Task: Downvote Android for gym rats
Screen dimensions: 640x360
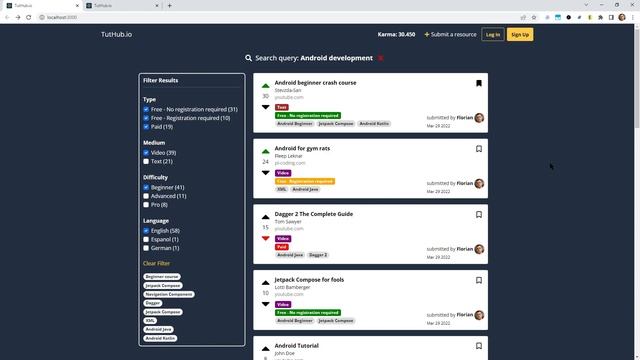Action: click(265, 173)
